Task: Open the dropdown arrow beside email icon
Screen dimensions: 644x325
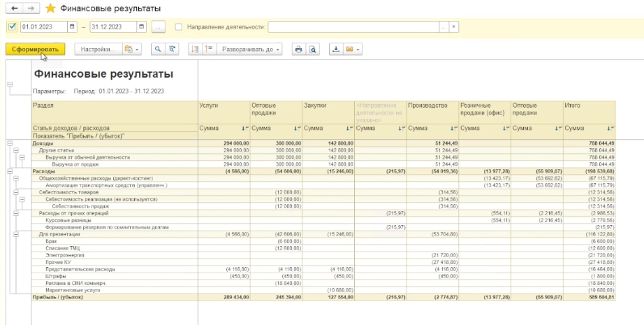Action: tap(358, 50)
